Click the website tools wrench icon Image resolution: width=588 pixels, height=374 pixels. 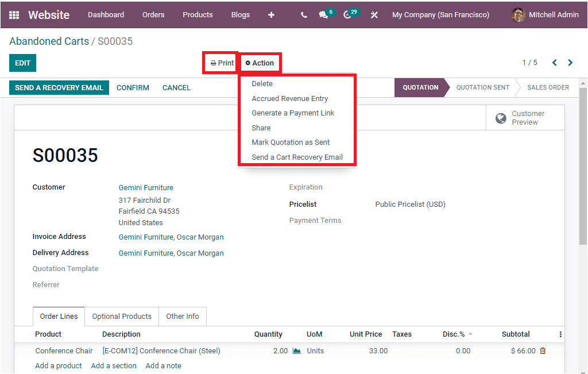click(x=374, y=14)
